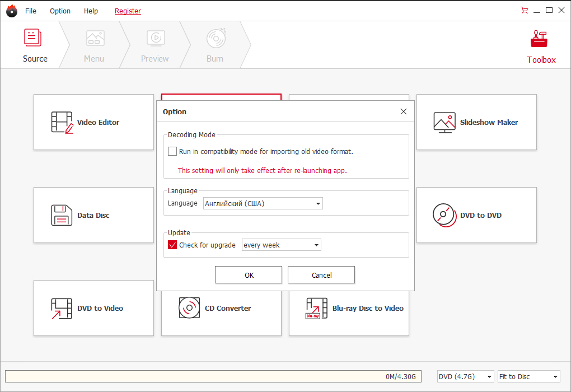Click the disc capacity progress bar
571x392 pixels.
pos(213,376)
